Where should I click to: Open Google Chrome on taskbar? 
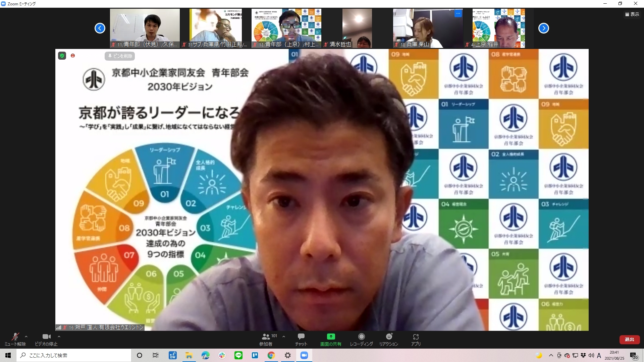pos(271,355)
